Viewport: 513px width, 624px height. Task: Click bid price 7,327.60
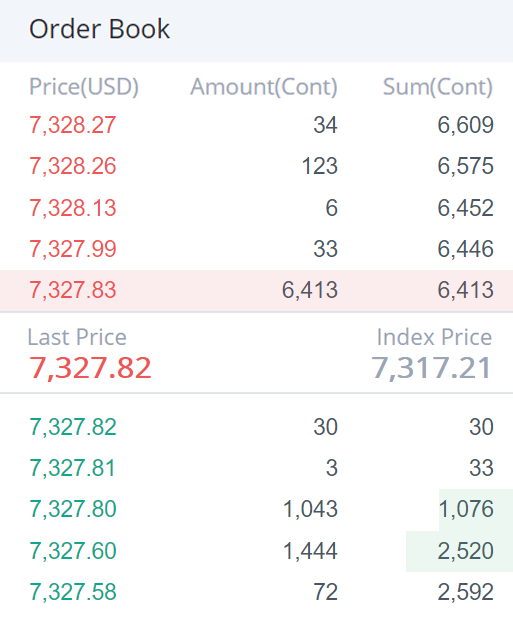click(73, 551)
